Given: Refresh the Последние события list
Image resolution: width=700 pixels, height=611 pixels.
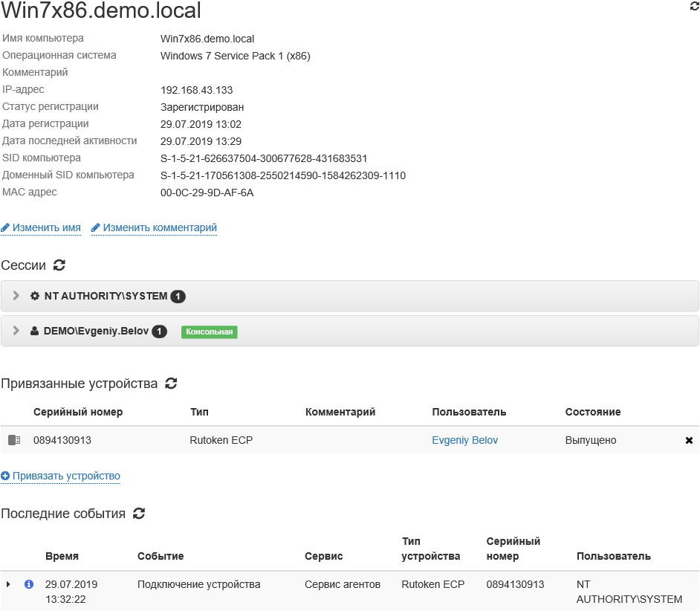Looking at the screenshot, I should point(138,514).
